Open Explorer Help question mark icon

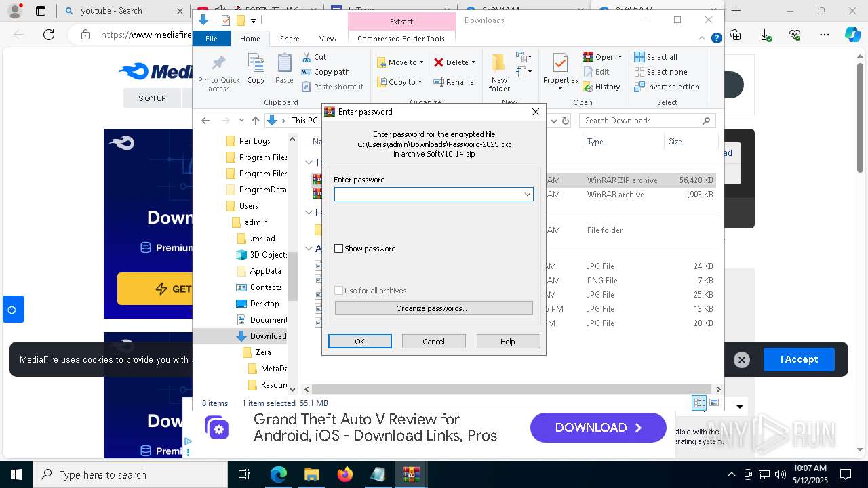pyautogui.click(x=716, y=39)
